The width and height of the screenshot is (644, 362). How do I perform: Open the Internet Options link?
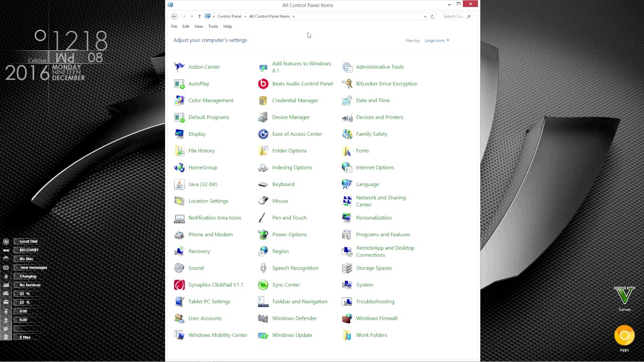375,167
